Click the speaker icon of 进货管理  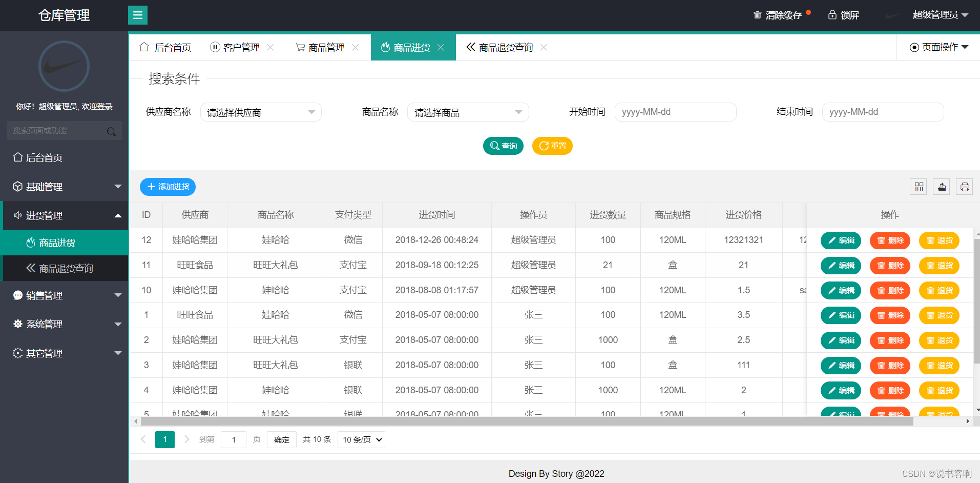click(18, 215)
